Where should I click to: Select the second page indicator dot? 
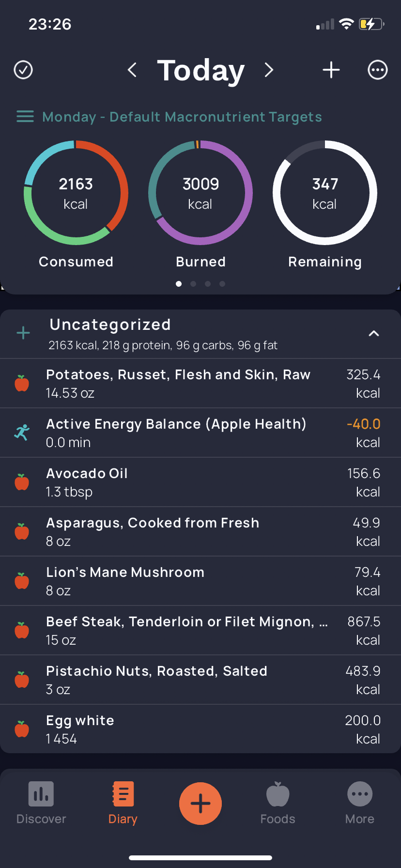(x=193, y=284)
